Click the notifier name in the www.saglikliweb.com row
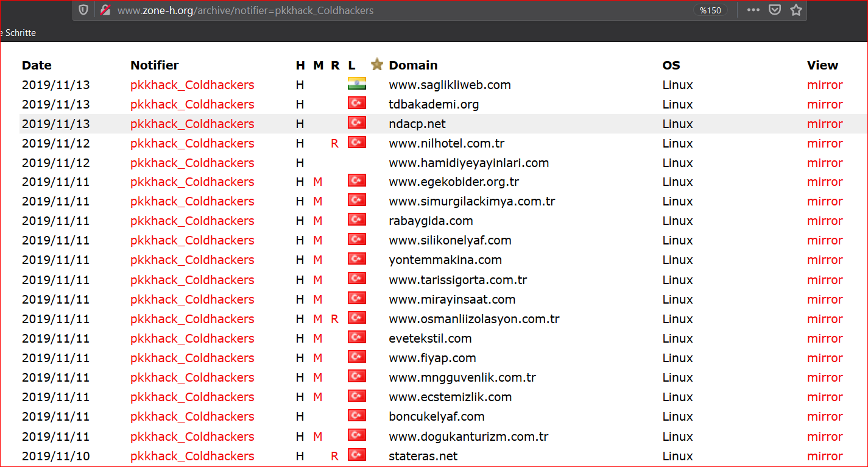 point(192,85)
